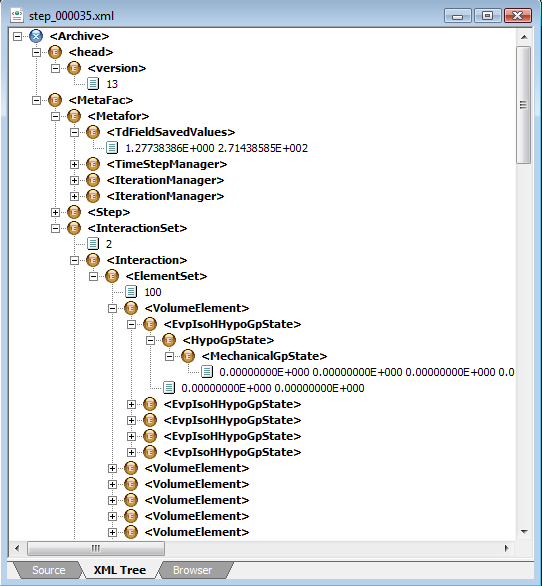Image resolution: width=542 pixels, height=586 pixels.
Task: Click the text node icon beside value 2
Action: 93,244
